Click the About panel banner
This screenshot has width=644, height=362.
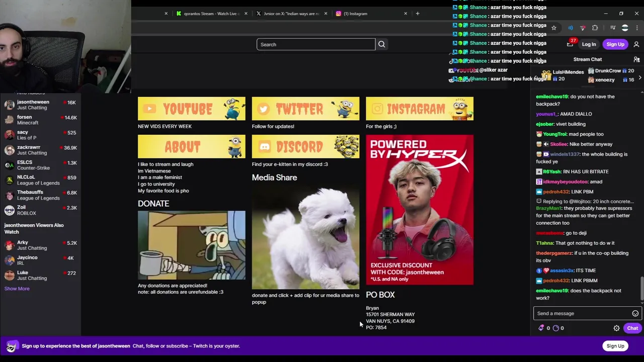pyautogui.click(x=192, y=147)
